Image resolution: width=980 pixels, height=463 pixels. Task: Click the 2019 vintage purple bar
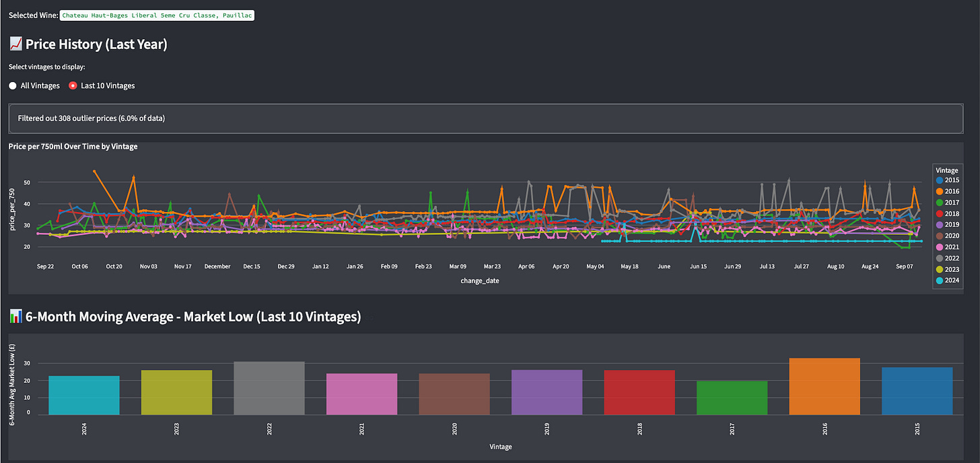pos(547,392)
